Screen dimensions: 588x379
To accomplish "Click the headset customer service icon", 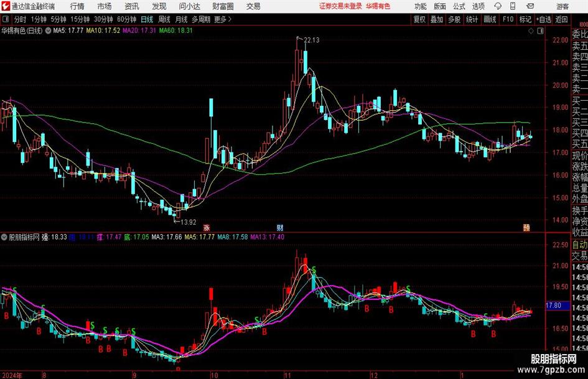I will click(498, 6).
